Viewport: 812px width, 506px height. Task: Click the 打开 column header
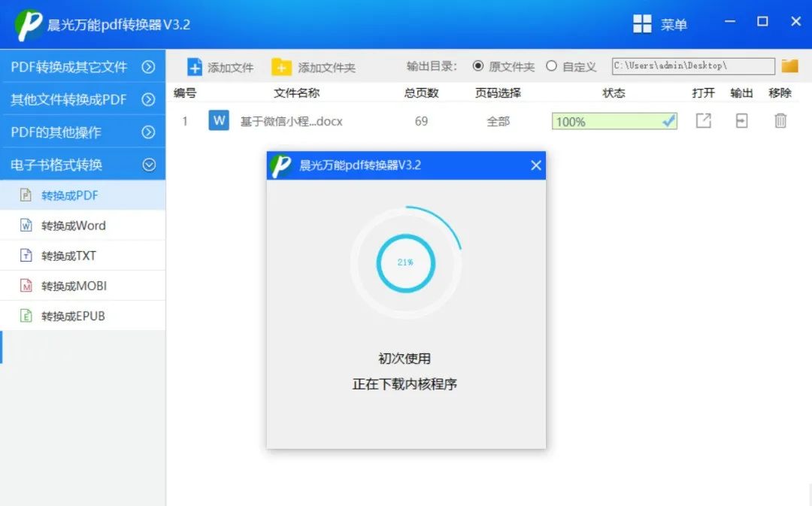703,92
